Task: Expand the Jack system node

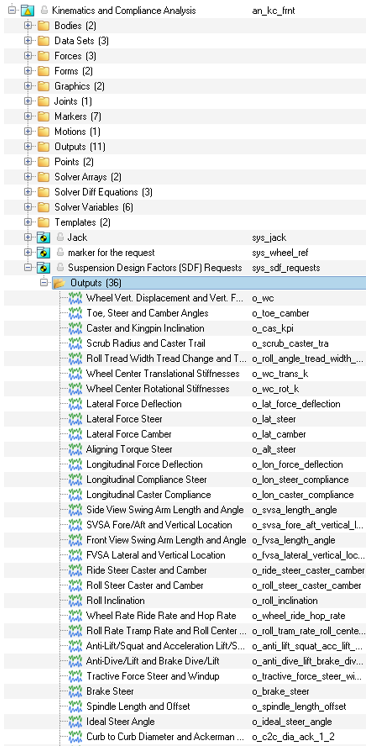Action: tap(28, 237)
